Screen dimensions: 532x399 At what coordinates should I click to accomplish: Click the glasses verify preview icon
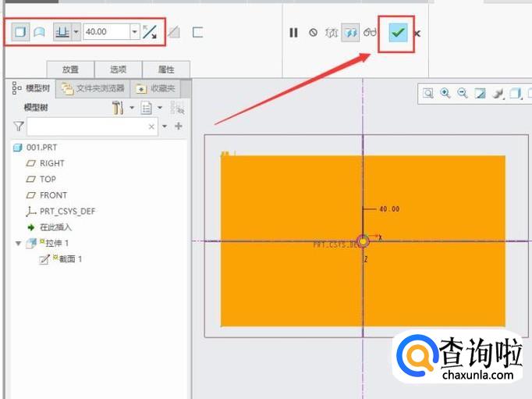pos(370,32)
